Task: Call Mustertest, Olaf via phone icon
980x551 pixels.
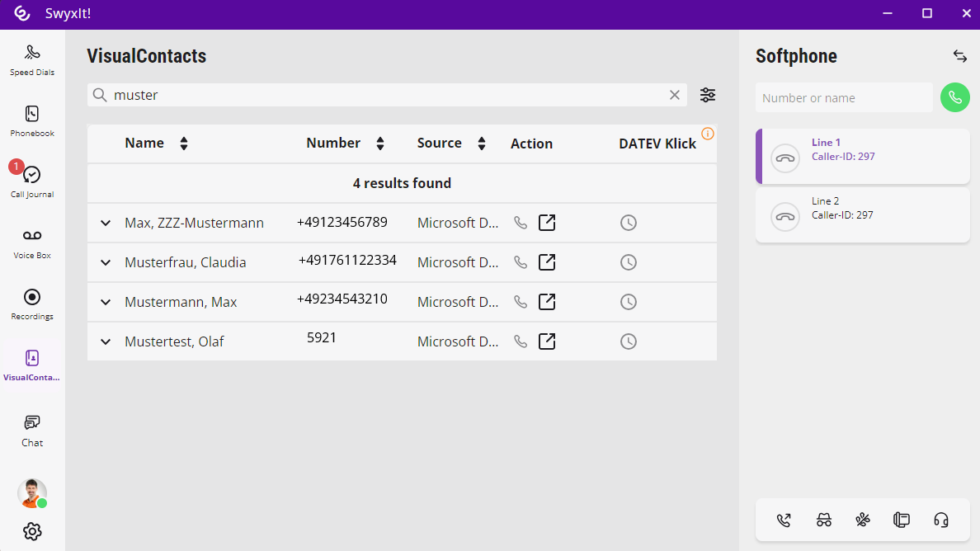Action: pos(521,341)
